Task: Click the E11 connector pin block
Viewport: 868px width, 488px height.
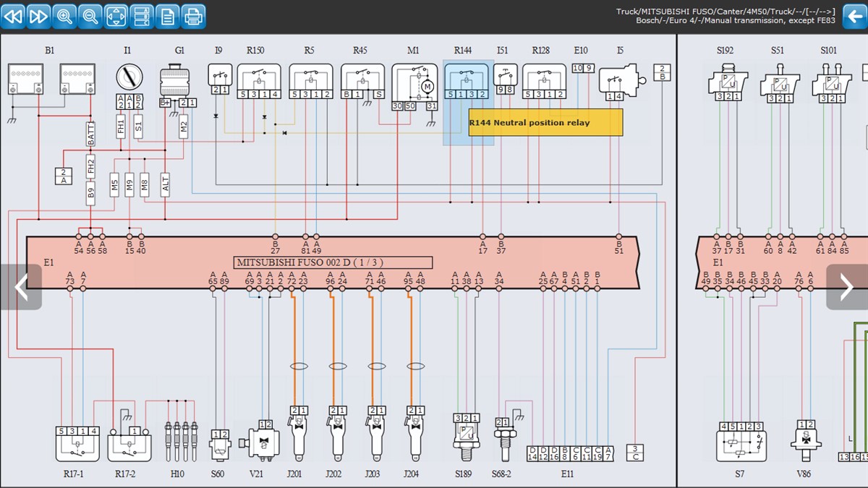Action: click(570, 453)
